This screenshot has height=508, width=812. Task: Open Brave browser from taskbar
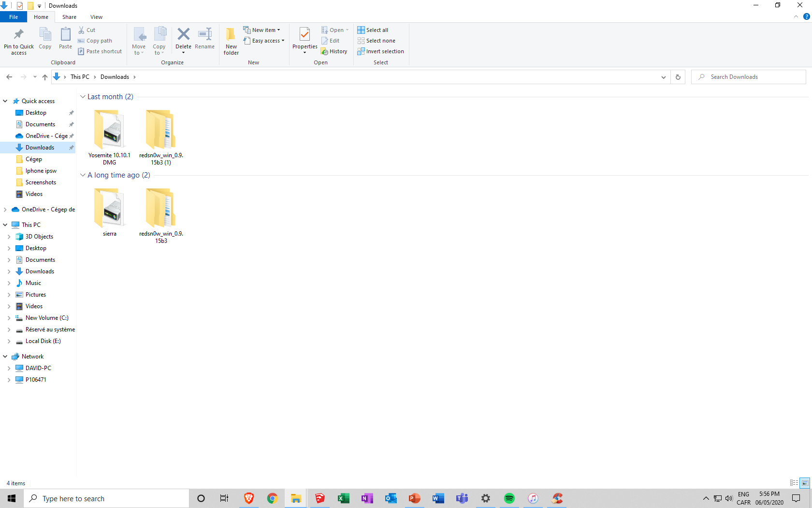coord(249,498)
